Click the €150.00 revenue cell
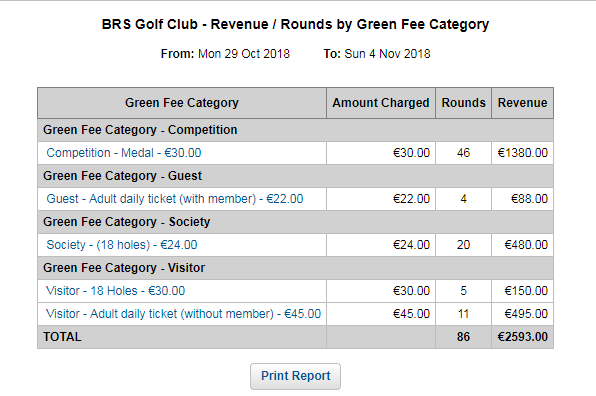 point(523,291)
